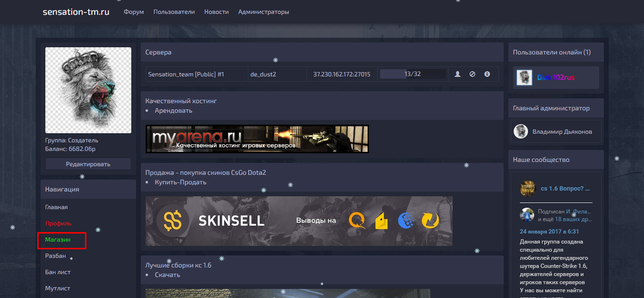This screenshot has width=644, height=298.
Task: Open the Форум menu item
Action: [134, 12]
